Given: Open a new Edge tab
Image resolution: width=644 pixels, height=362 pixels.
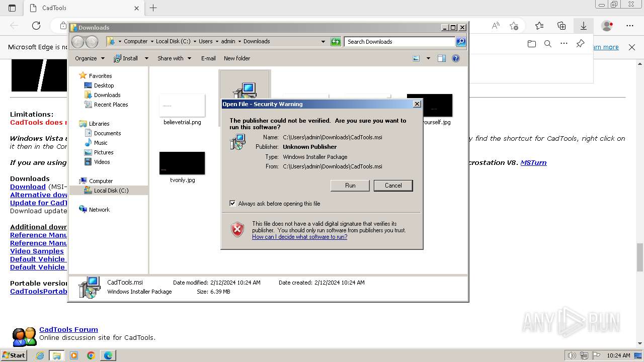Looking at the screenshot, I should 153,8.
